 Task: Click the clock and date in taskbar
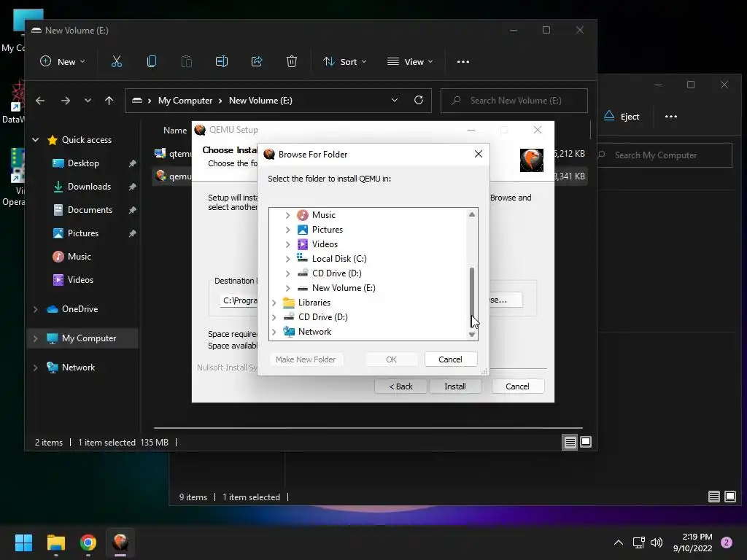click(x=693, y=542)
